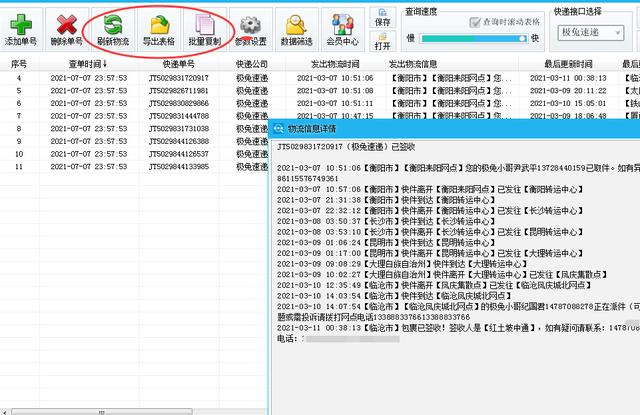Click the 快递公司 column header
640x415 pixels.
[x=252, y=64]
